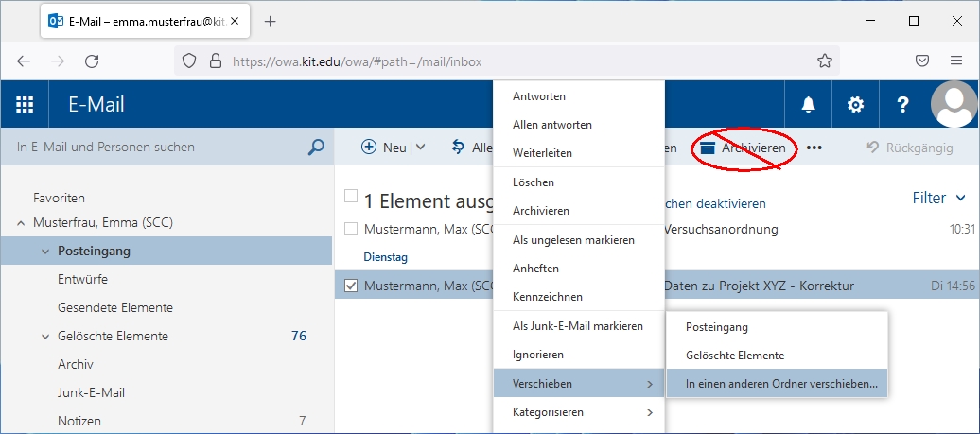
Task: Select In einen anderen Ordner verschieben
Action: point(780,384)
